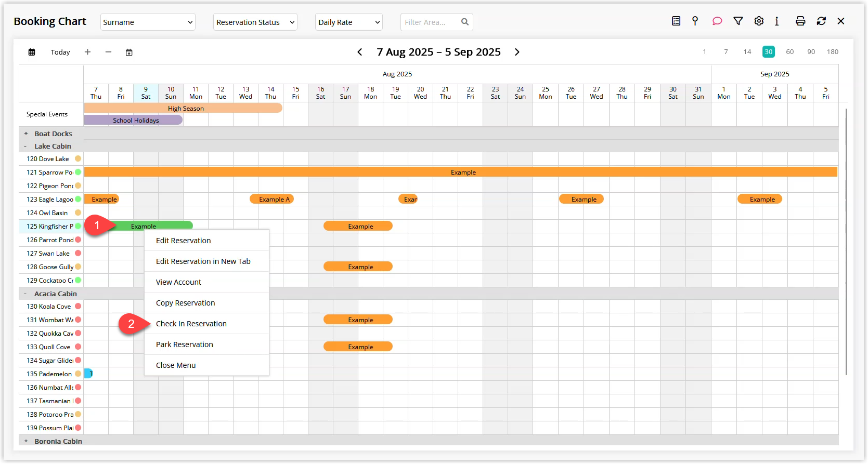Image resolution: width=868 pixels, height=464 pixels.
Task: Select the School Holidays event bar
Action: click(x=133, y=120)
